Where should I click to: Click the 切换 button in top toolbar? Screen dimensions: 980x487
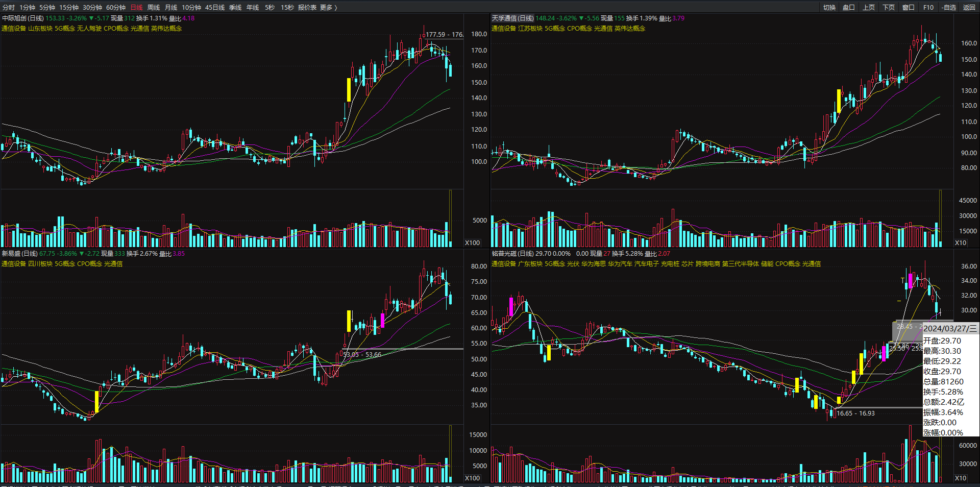coord(829,7)
